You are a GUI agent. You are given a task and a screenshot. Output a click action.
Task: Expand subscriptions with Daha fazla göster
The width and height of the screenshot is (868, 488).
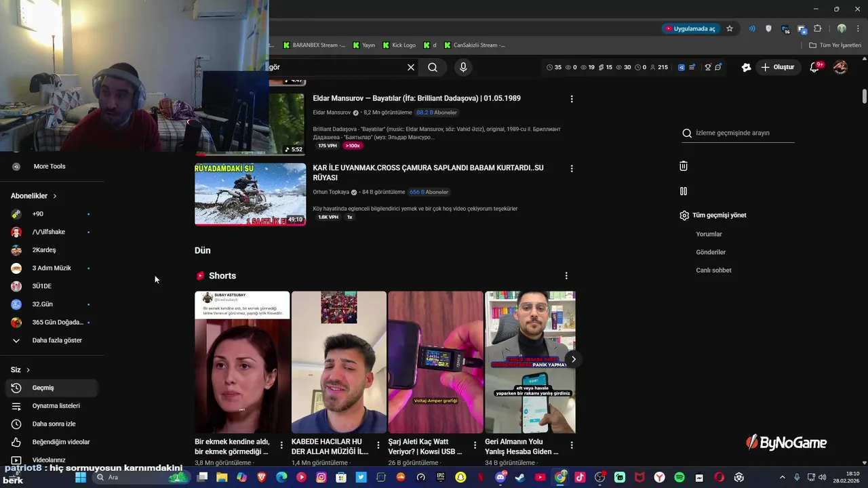click(x=52, y=340)
